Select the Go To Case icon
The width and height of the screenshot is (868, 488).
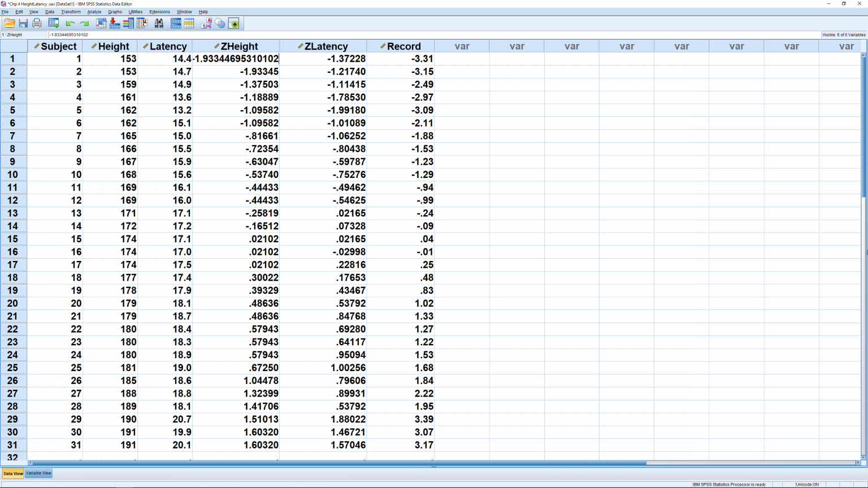tap(101, 23)
